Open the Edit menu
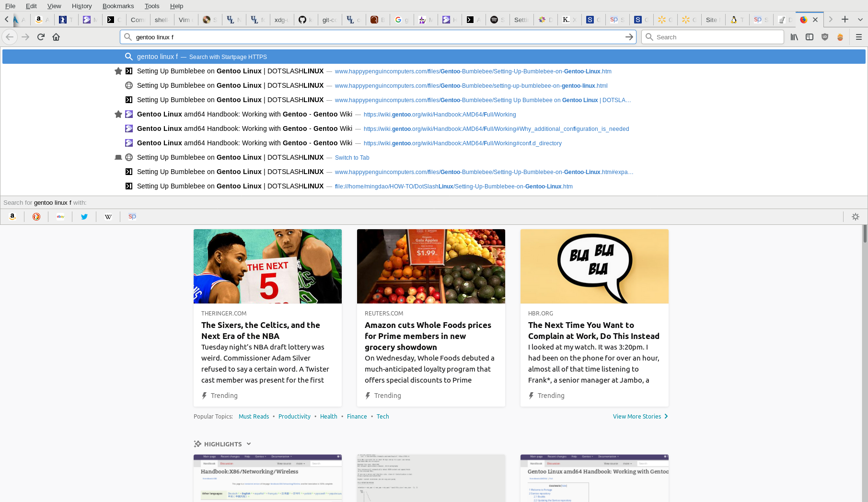 point(31,6)
